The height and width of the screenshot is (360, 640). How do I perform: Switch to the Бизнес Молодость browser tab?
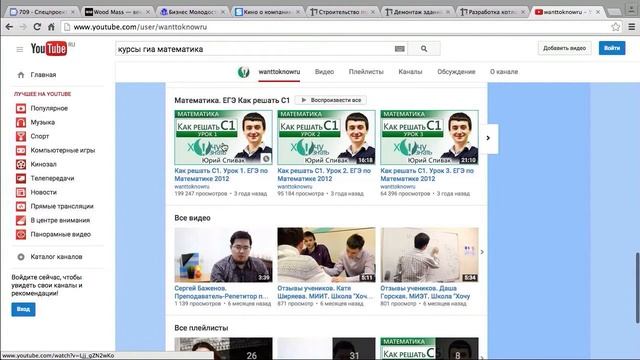[x=192, y=12]
